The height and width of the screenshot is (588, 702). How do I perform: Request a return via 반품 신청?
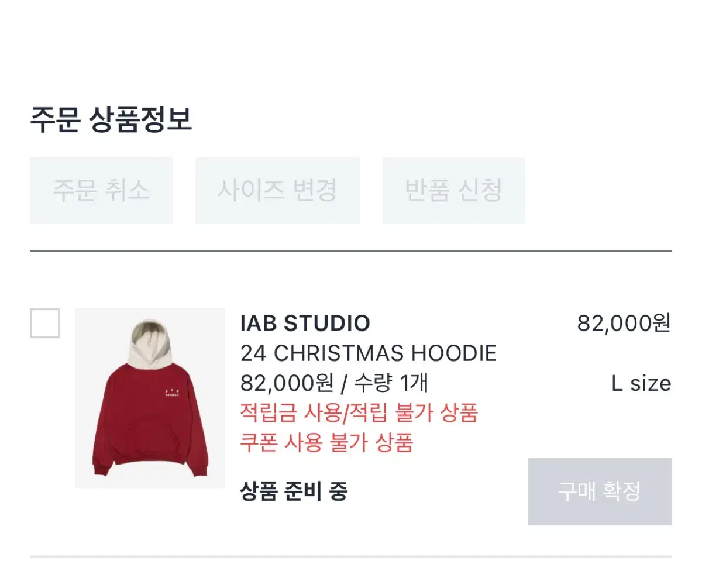[454, 190]
